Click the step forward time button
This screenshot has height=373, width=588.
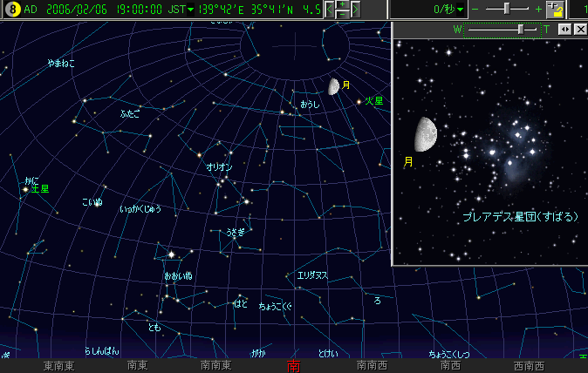(357, 9)
